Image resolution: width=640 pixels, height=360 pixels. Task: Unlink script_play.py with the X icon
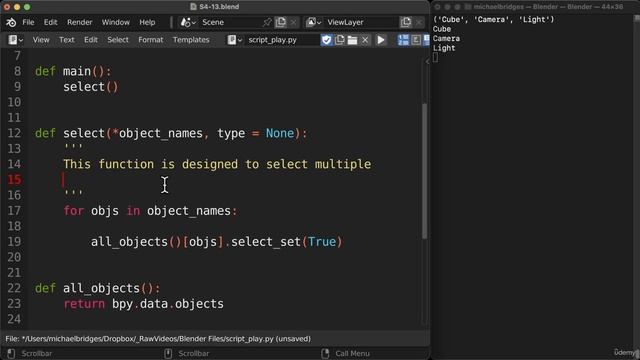pyautogui.click(x=365, y=40)
